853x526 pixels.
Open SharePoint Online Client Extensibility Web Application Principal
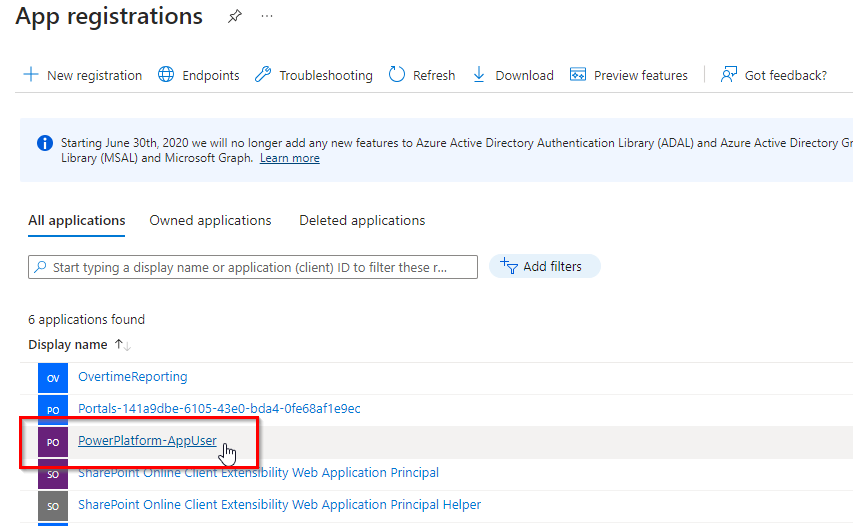click(x=258, y=473)
